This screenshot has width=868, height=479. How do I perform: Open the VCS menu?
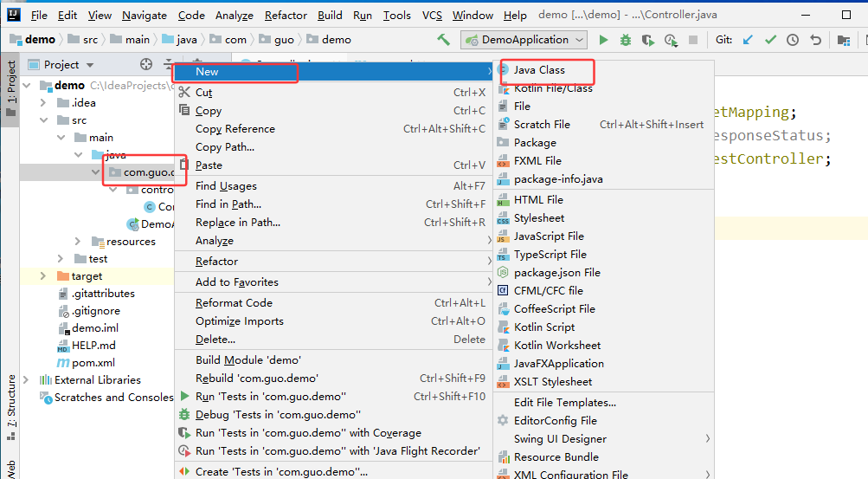point(432,15)
